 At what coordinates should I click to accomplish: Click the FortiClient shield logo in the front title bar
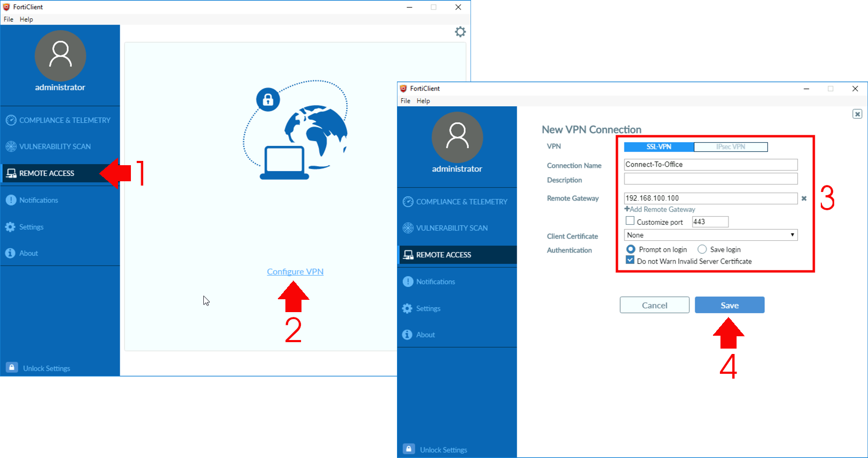pyautogui.click(x=403, y=88)
